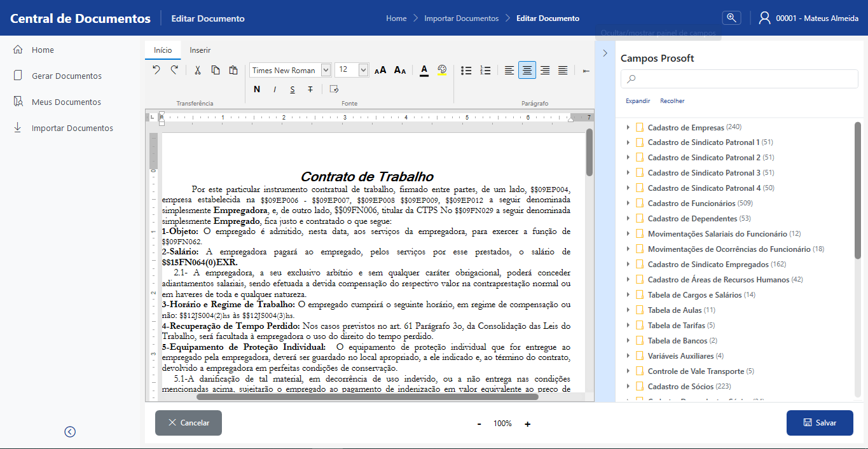868x449 pixels.
Task: Expand Cadastro de Funcionários tree node
Action: [x=628, y=204]
